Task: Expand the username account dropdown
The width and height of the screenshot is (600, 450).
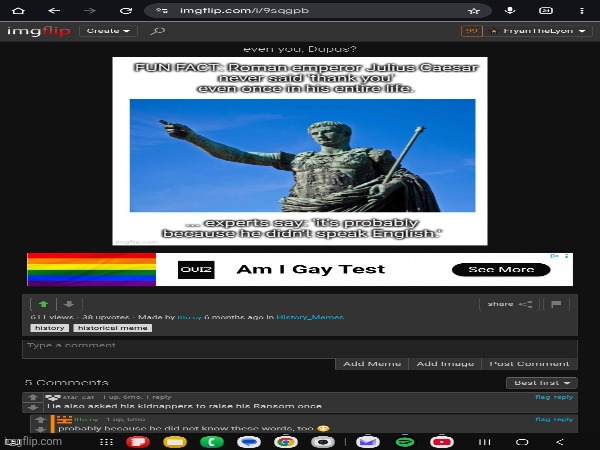Action: click(538, 31)
